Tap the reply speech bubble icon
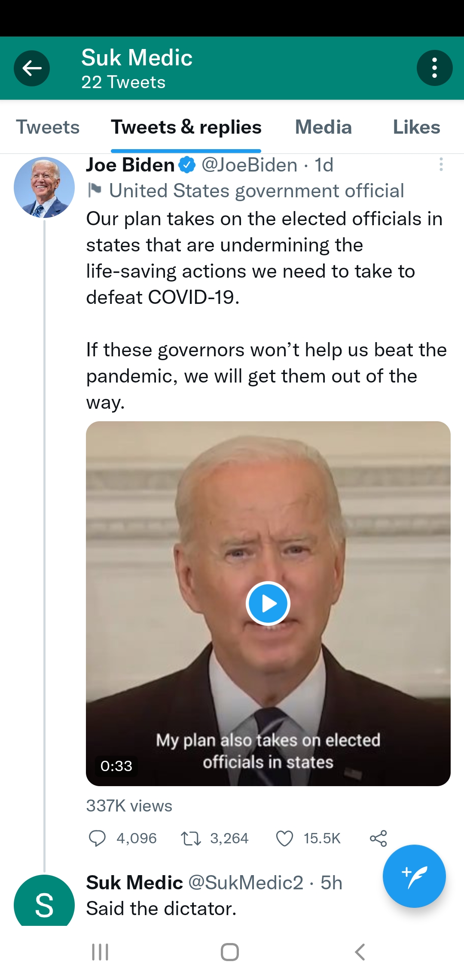The image size is (464, 980). 97,838
